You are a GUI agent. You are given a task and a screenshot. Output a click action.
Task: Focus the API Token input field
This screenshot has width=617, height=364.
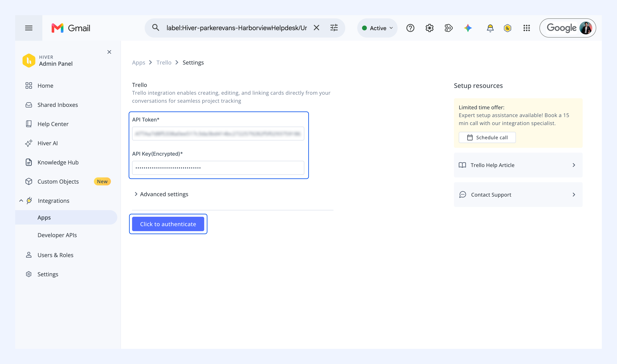[218, 133]
